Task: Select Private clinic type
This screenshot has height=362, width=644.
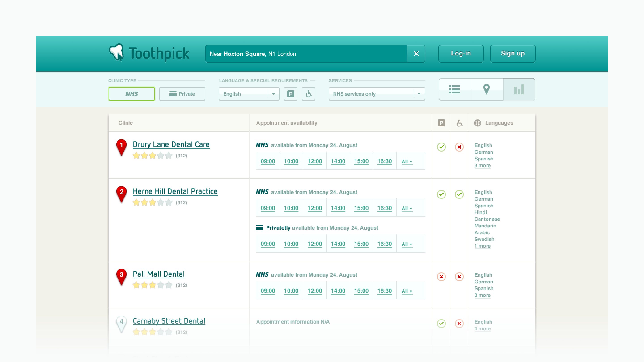Action: (182, 94)
